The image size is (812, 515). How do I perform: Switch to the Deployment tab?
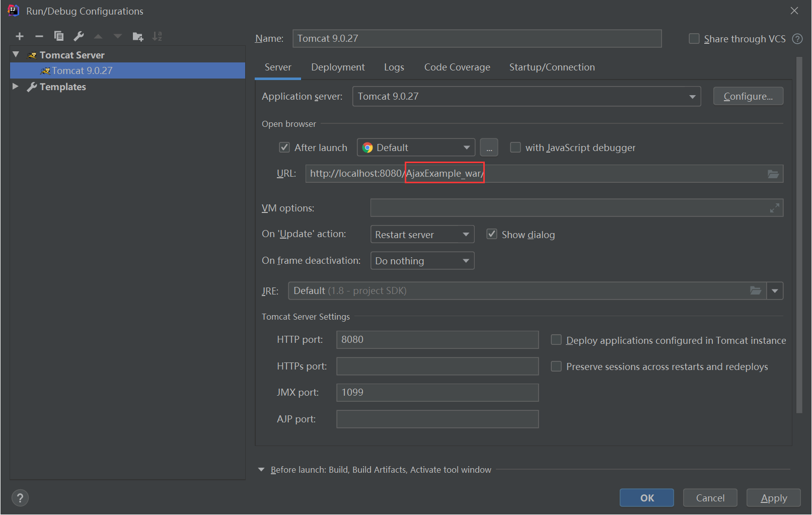338,67
